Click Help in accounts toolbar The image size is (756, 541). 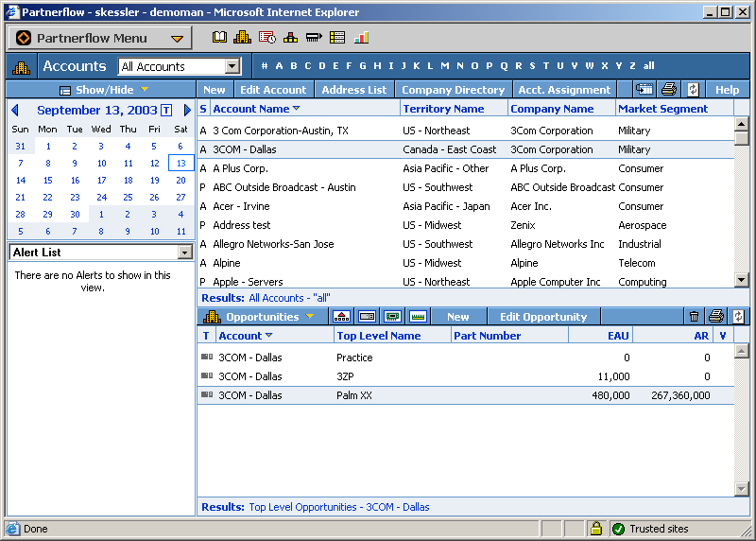click(727, 90)
